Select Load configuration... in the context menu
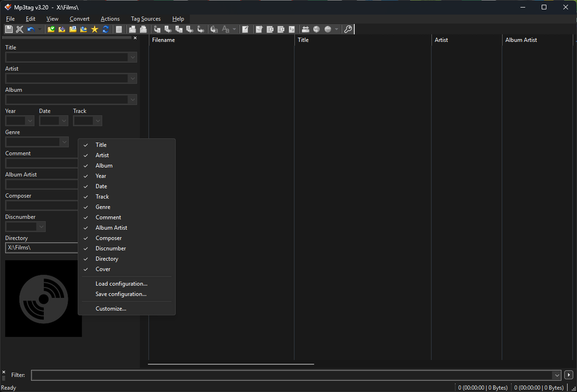This screenshot has width=577, height=392. tap(121, 283)
